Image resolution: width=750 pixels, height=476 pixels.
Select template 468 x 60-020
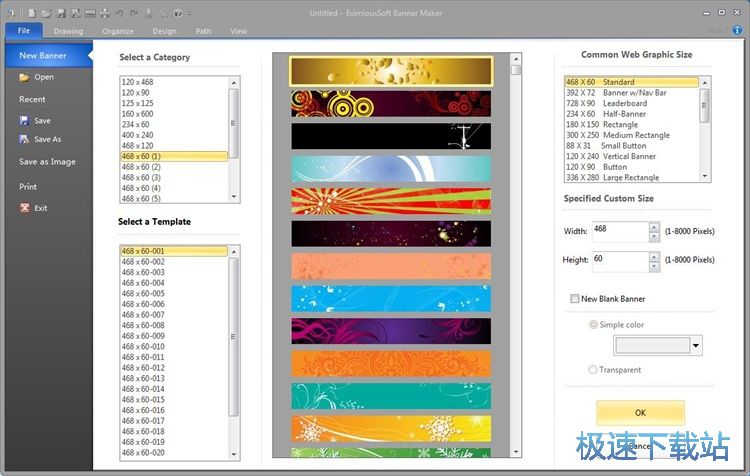click(174, 453)
